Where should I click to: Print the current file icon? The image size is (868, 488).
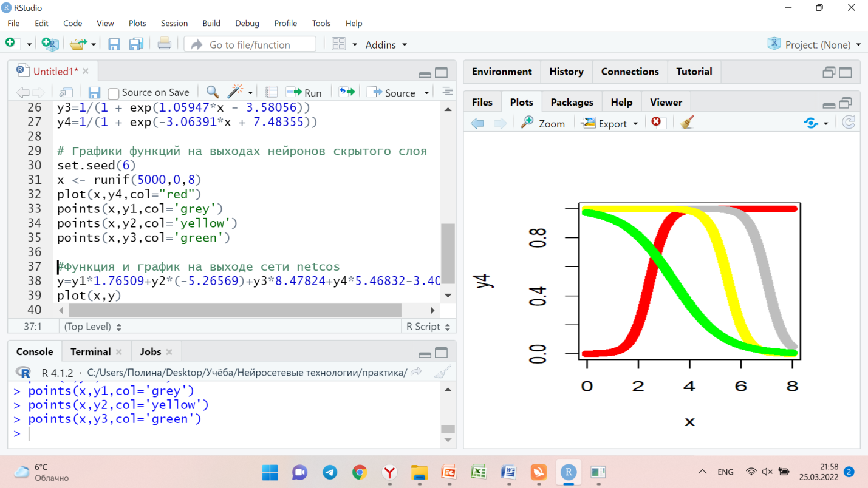tap(164, 43)
